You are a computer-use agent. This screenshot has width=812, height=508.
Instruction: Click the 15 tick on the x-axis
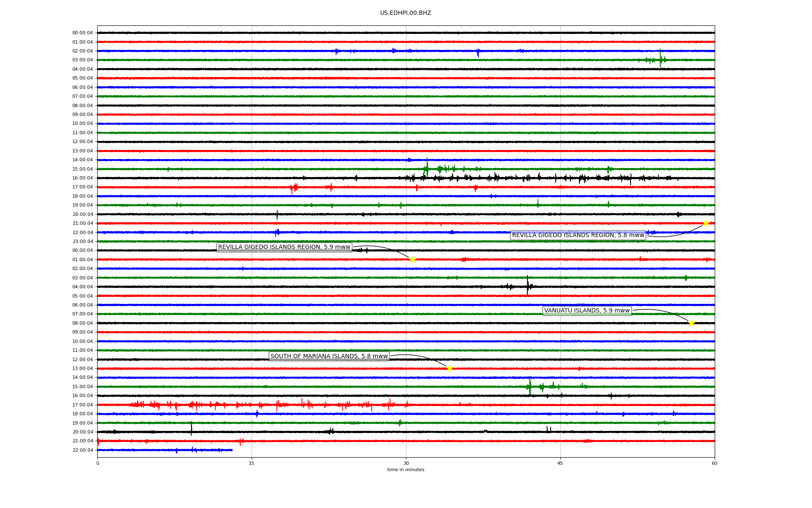click(x=252, y=463)
